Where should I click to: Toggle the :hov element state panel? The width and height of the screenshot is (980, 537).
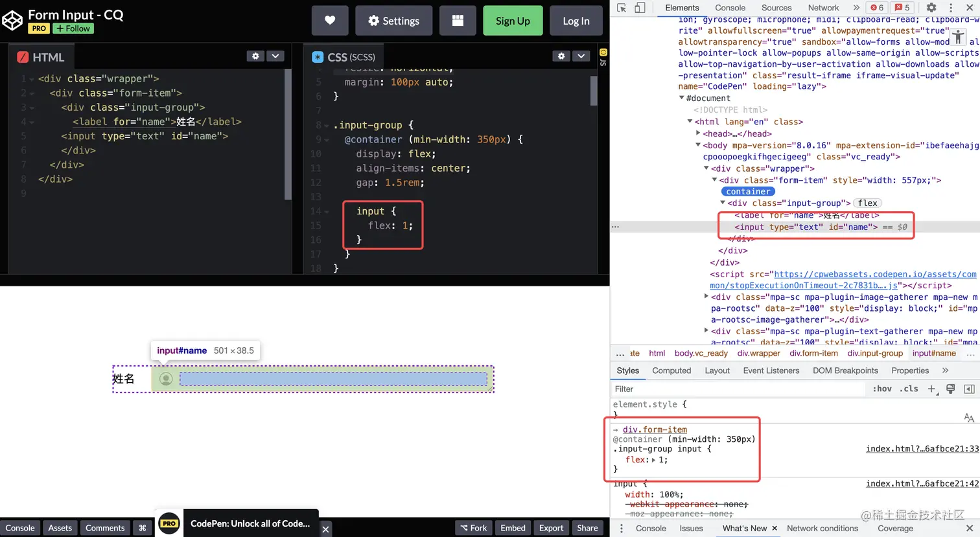(882, 389)
